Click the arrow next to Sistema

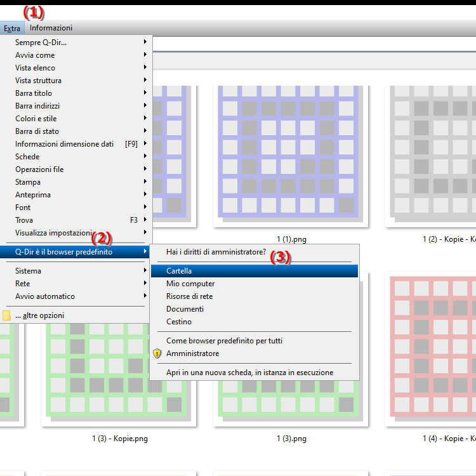(145, 270)
